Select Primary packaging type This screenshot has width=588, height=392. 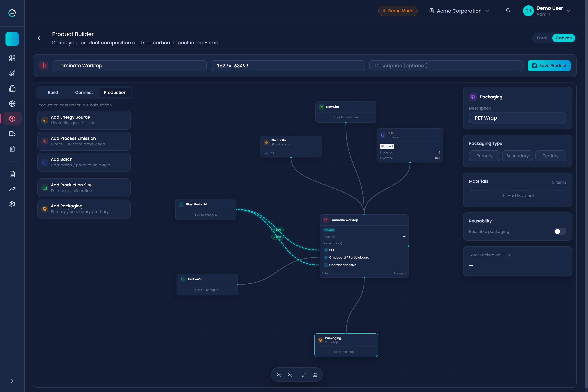click(x=484, y=156)
